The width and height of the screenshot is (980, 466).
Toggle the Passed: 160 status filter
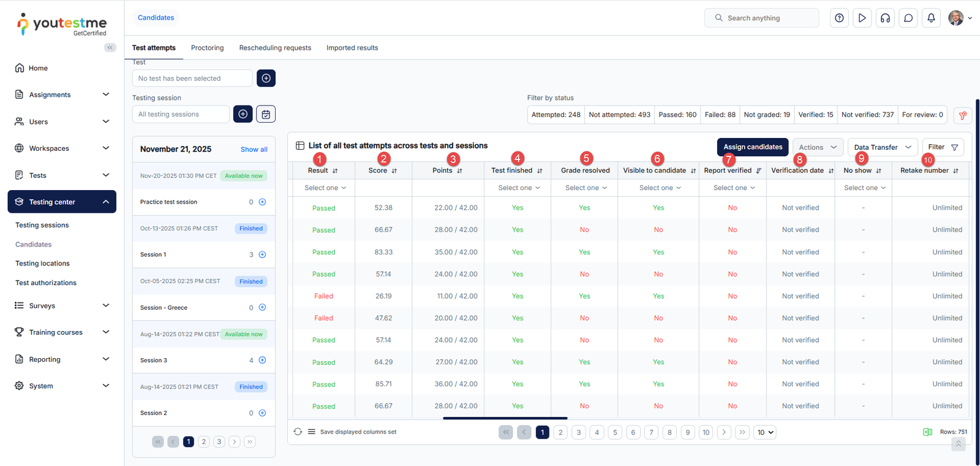tap(677, 115)
